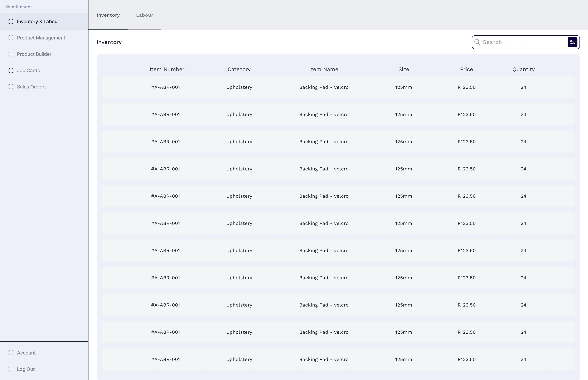Screen dimensions: 588x380
Task: Click the magnifying glass search icon
Action: pyautogui.click(x=477, y=42)
